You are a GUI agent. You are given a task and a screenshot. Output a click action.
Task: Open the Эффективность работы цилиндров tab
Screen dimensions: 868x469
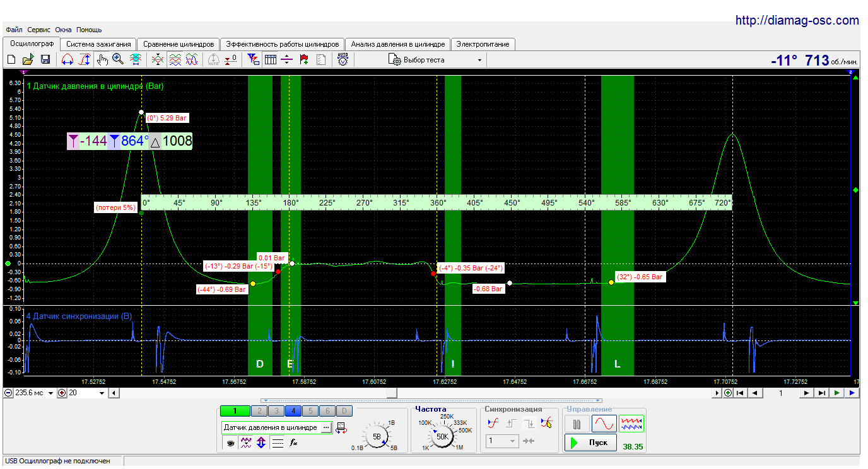[x=283, y=44]
